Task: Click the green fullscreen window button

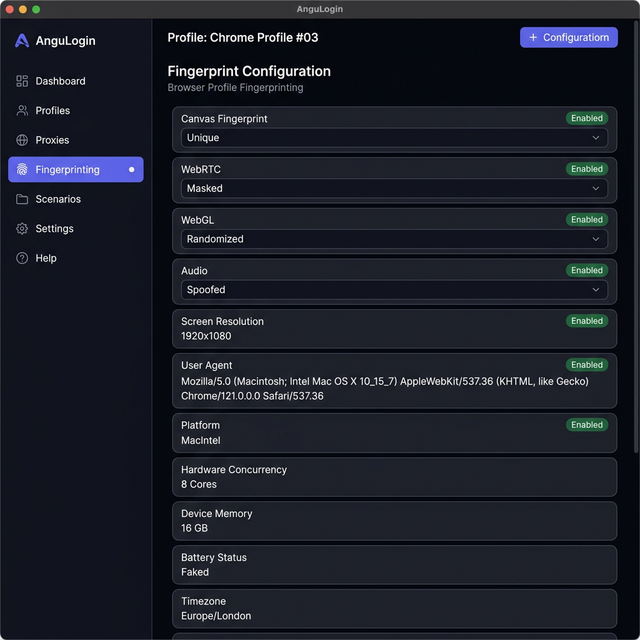Action: coord(36,9)
